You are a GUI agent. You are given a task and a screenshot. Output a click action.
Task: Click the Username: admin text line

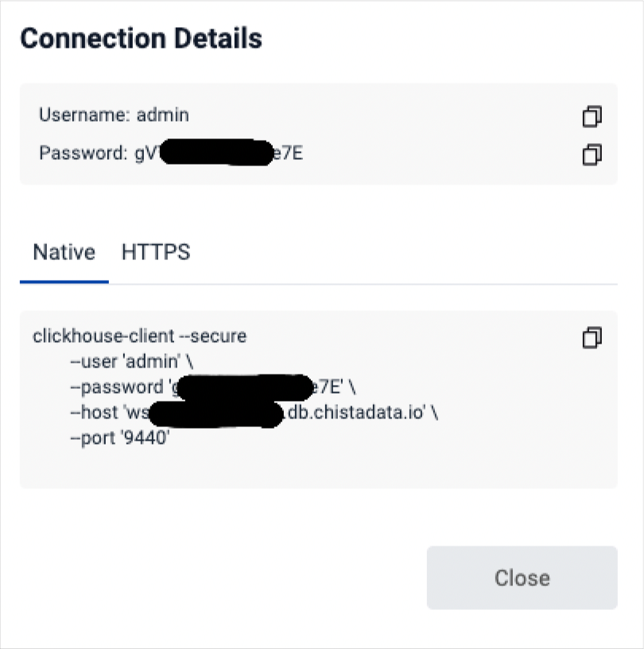click(x=114, y=115)
